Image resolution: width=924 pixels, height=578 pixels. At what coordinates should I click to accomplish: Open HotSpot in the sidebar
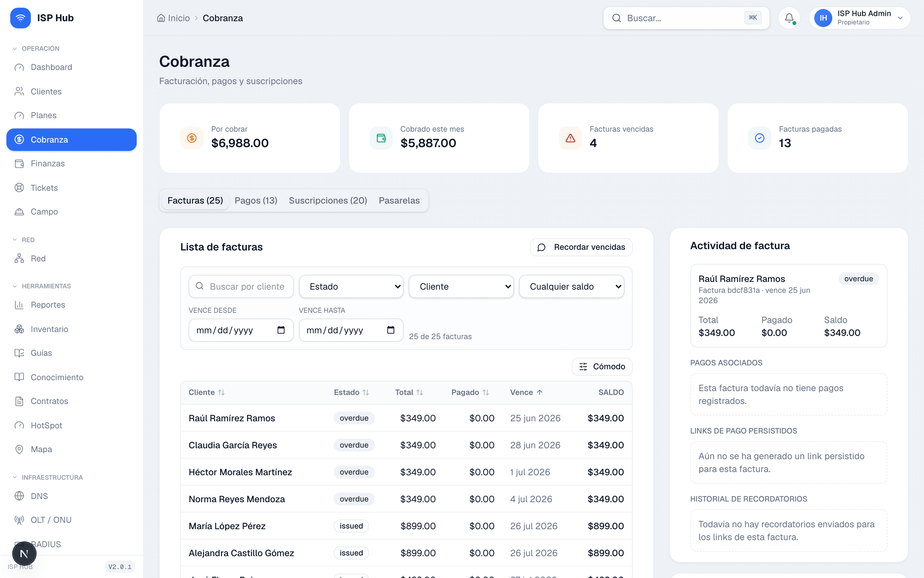[72, 425]
